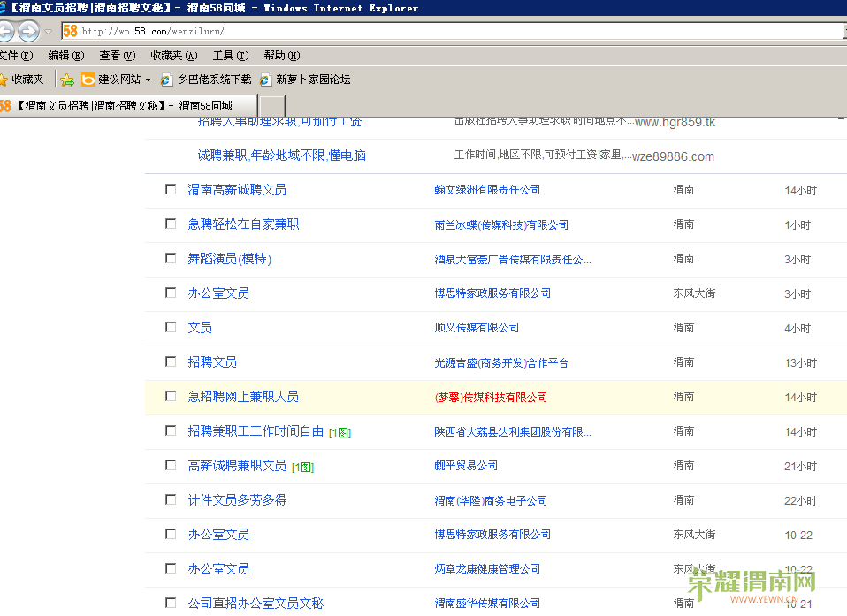Image resolution: width=847 pixels, height=616 pixels.
Task: Click the Add to Favorites star icon
Action: [67, 80]
